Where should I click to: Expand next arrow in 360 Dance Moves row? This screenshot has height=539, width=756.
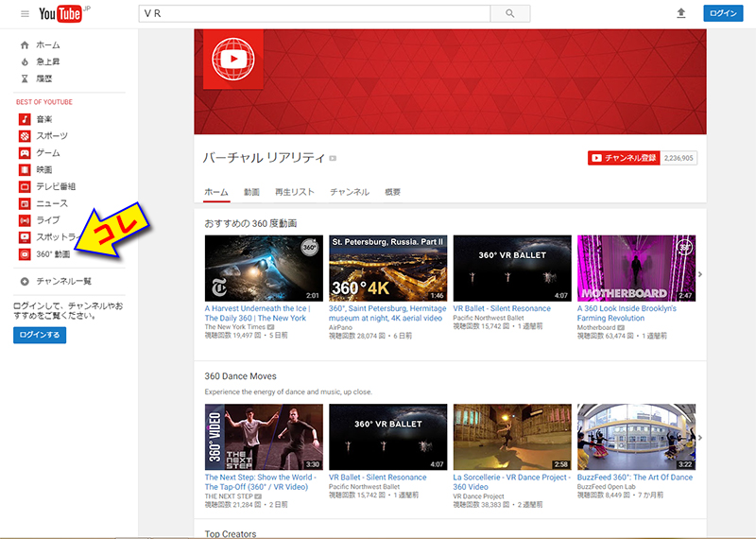[700, 438]
